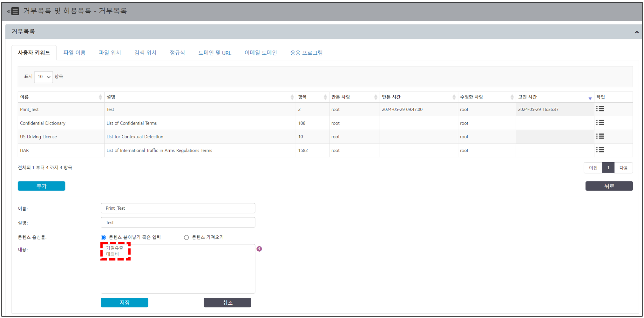Switch to 도메인 및 URL tab
Viewport: 644px width, 318px height.
coord(215,53)
